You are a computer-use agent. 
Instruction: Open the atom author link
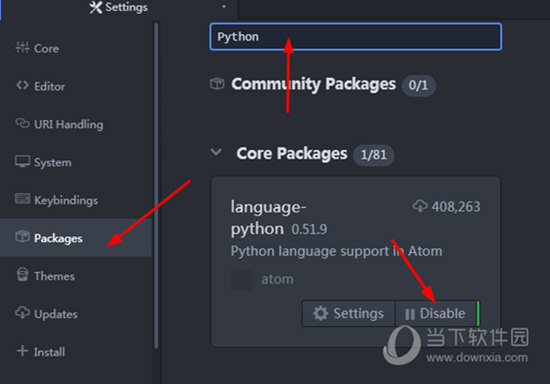(277, 279)
